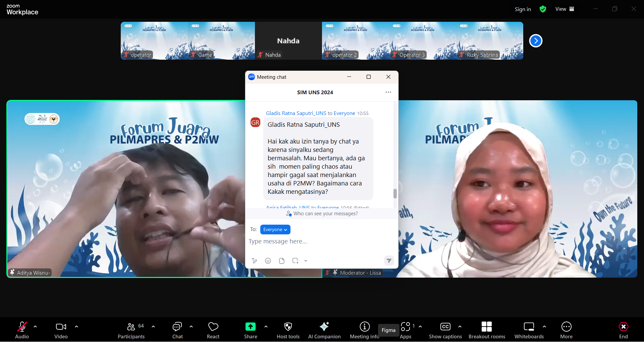This screenshot has height=342, width=644.
Task: Expand chat options arrow beside Chat
Action: click(x=191, y=326)
